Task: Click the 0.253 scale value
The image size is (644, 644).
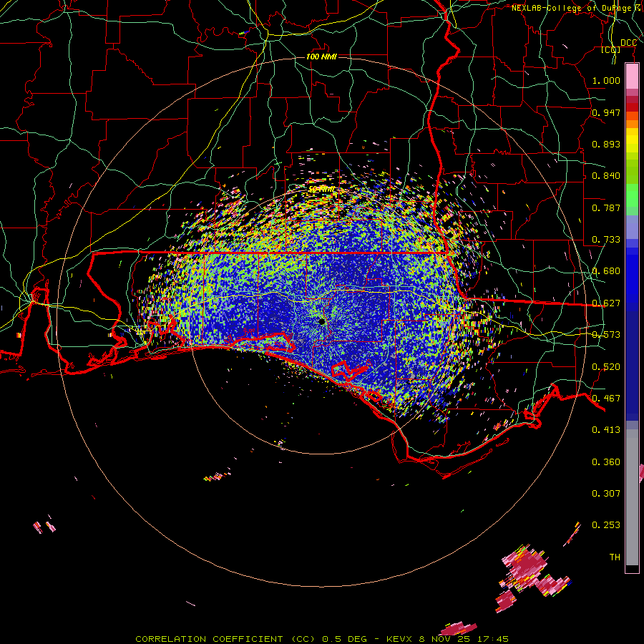Action: point(606,525)
